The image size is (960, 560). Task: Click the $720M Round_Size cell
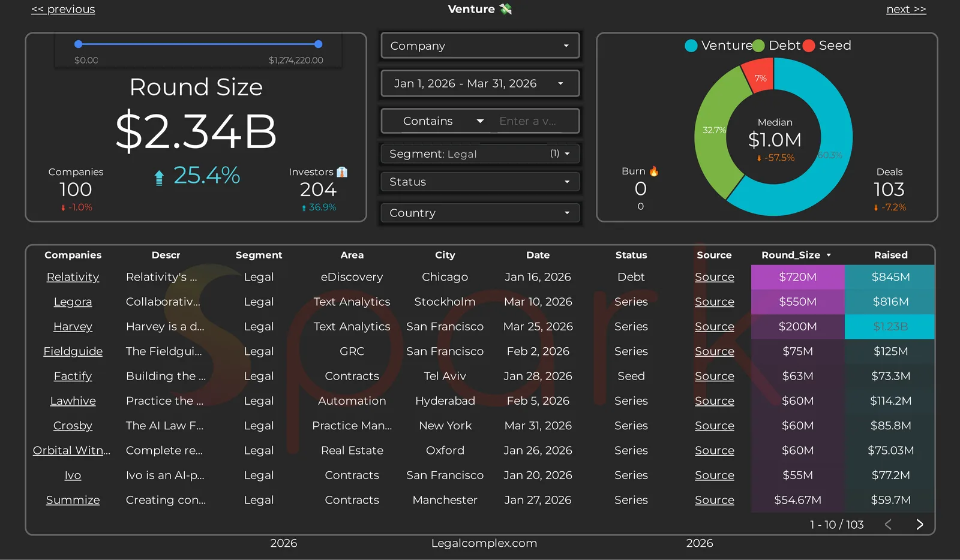click(x=797, y=277)
